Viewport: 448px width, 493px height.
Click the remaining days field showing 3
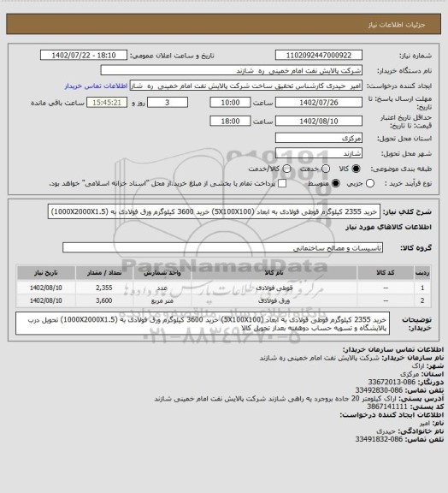coord(168,103)
